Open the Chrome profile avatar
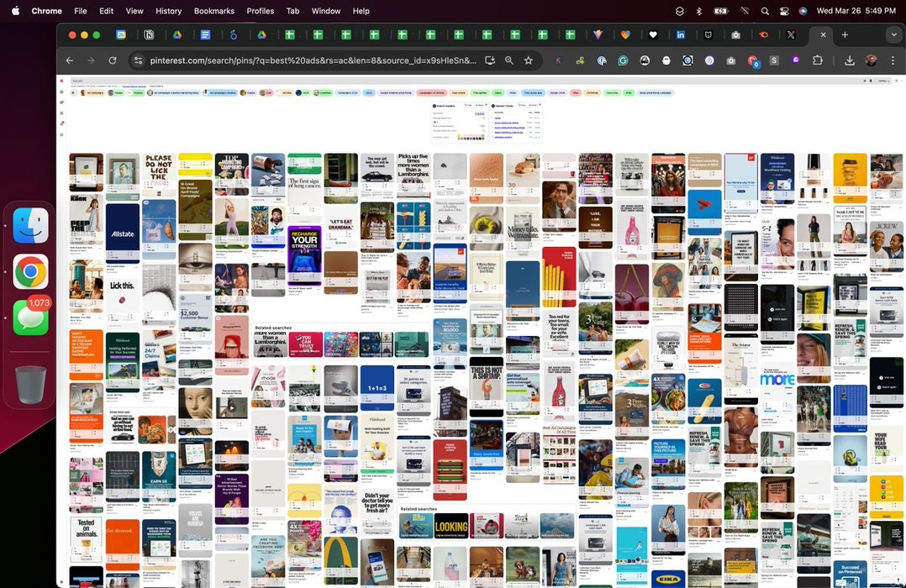Screen dimensions: 906x588 (x=872, y=60)
